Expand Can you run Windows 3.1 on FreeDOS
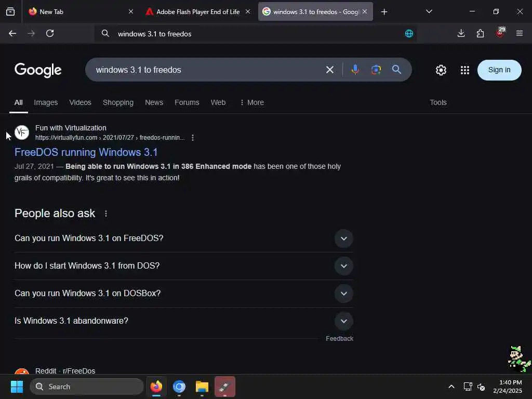 tap(183, 238)
